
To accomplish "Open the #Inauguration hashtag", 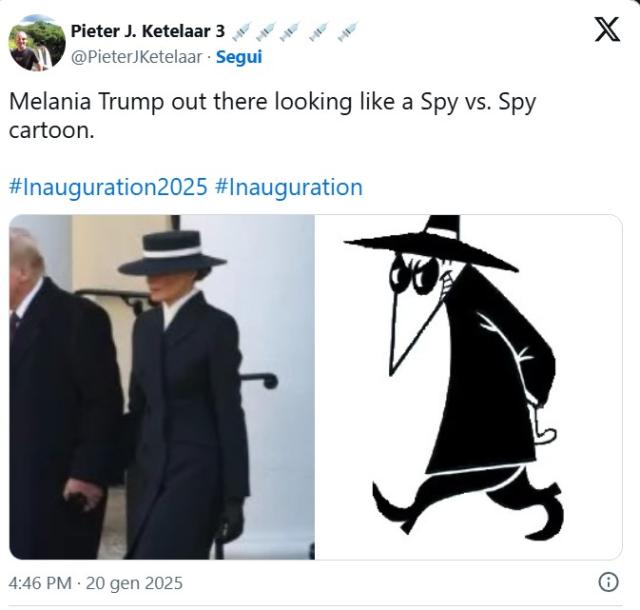I will pos(288,187).
